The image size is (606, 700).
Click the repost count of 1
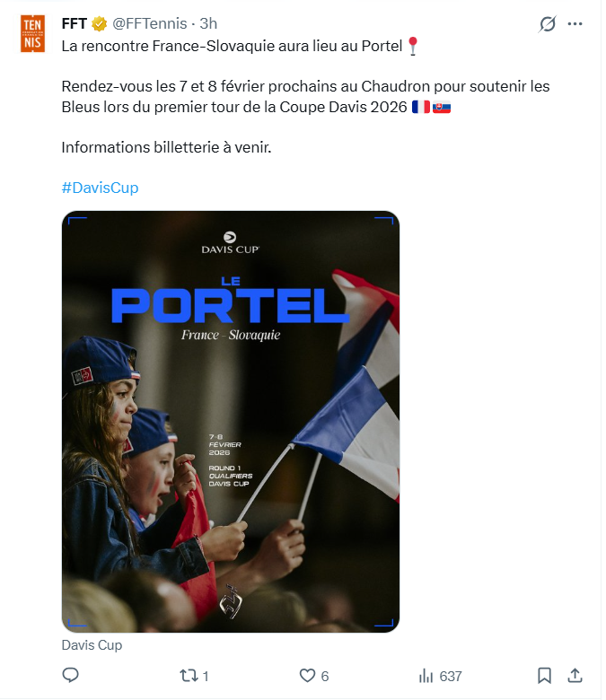tap(206, 676)
